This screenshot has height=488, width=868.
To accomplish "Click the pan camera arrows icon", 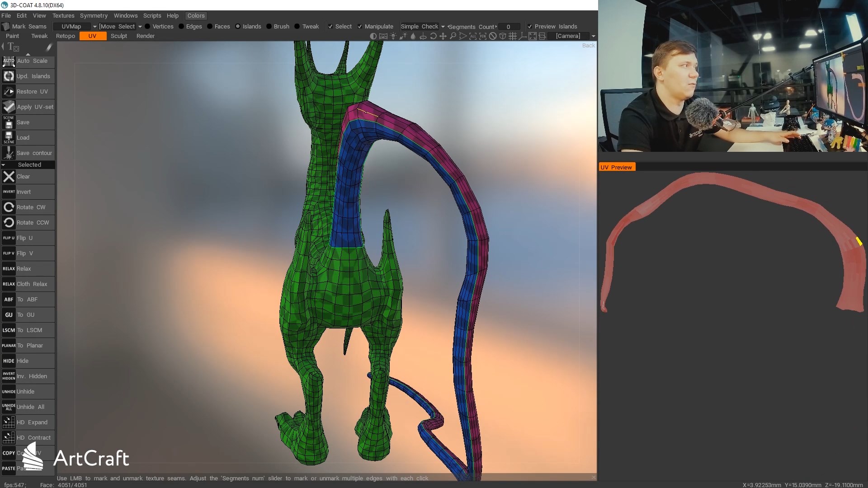I will [x=443, y=36].
